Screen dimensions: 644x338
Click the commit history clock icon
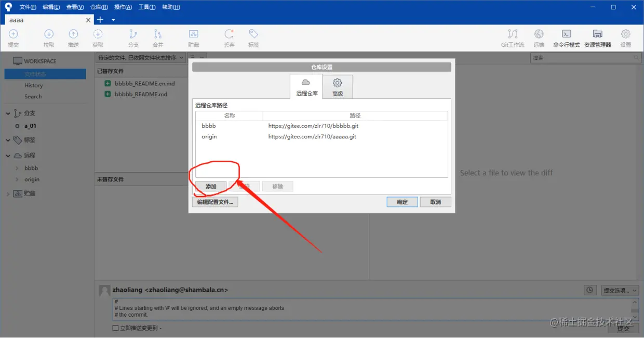[x=589, y=290]
